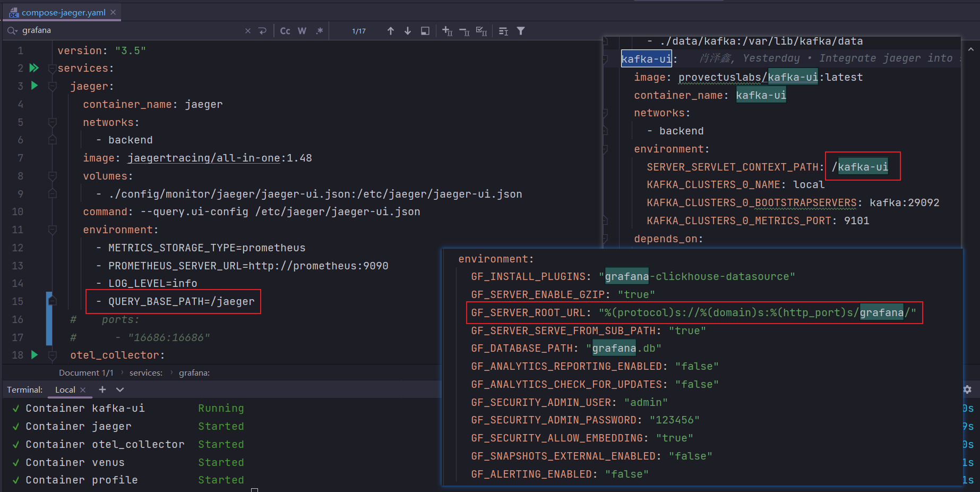
Task: Clear the grafana search text
Action: (x=247, y=31)
